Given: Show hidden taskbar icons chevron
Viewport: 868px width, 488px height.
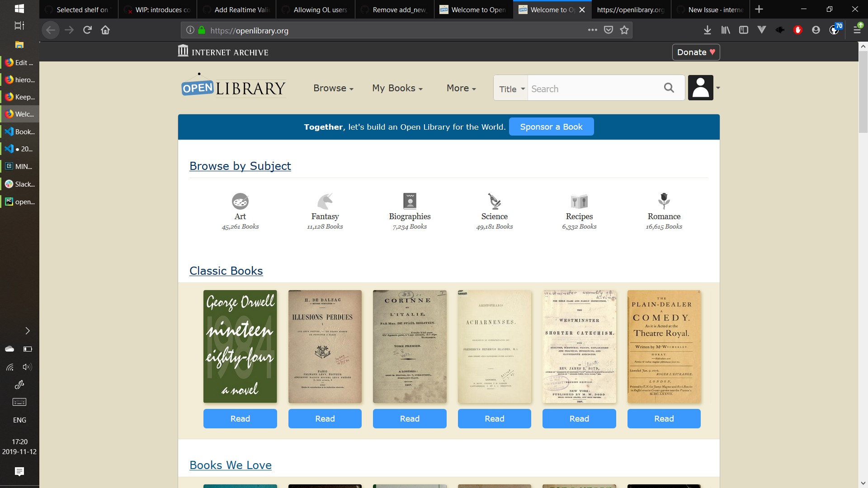Looking at the screenshot, I should (27, 331).
